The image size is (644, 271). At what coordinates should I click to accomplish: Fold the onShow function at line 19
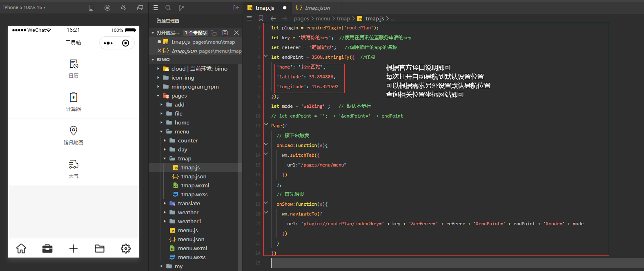point(266,202)
